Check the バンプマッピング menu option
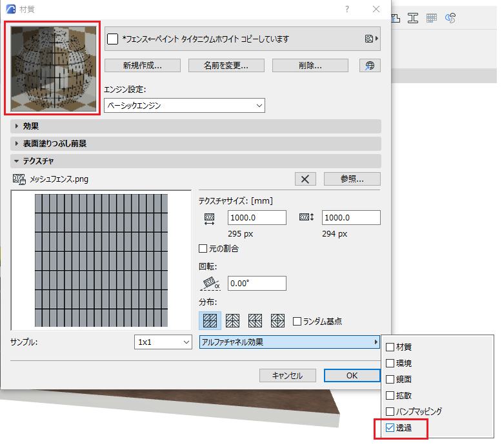Screen dimensions: 502x448 click(x=390, y=411)
